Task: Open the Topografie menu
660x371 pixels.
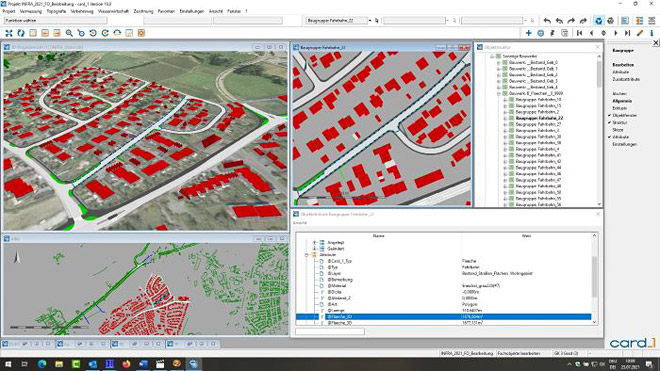Action: point(56,11)
